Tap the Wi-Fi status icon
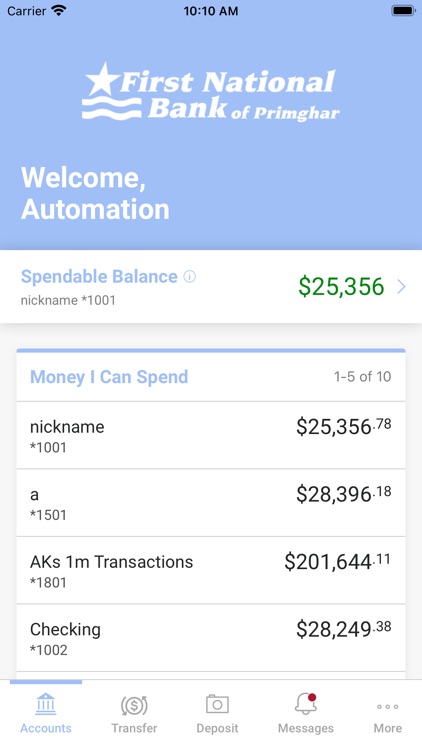Viewport: 422px width, 750px height. [x=59, y=11]
